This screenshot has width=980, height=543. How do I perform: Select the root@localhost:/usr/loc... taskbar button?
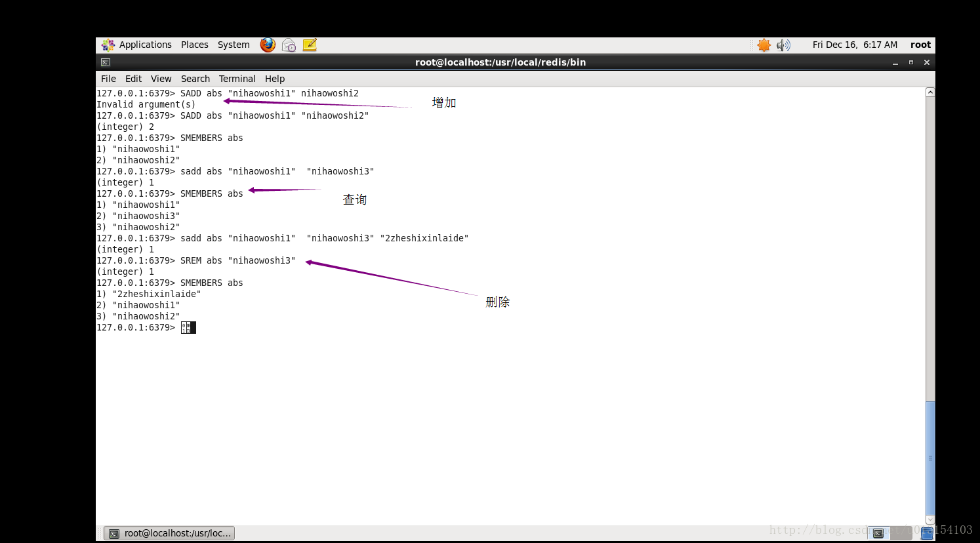click(x=170, y=533)
